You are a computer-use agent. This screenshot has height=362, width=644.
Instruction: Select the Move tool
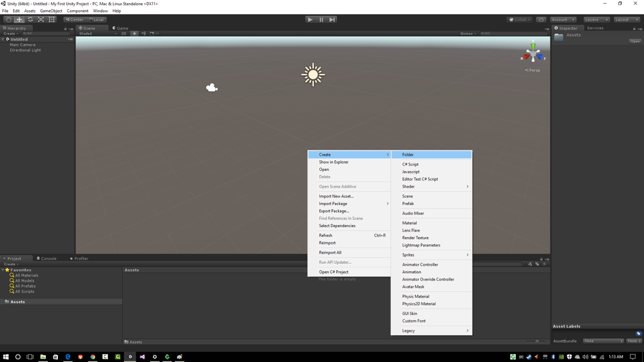point(19,20)
